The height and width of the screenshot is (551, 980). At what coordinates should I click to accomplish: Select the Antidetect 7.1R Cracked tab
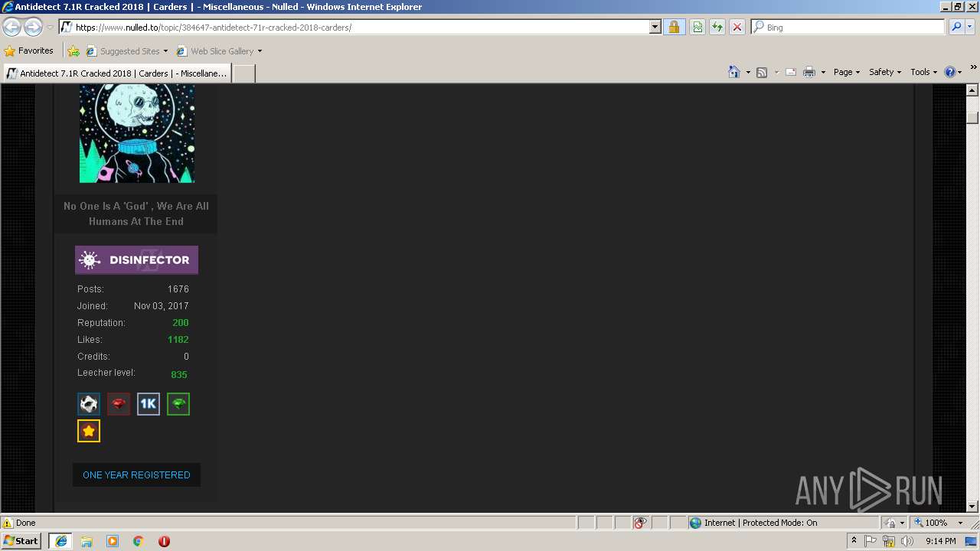click(x=116, y=73)
